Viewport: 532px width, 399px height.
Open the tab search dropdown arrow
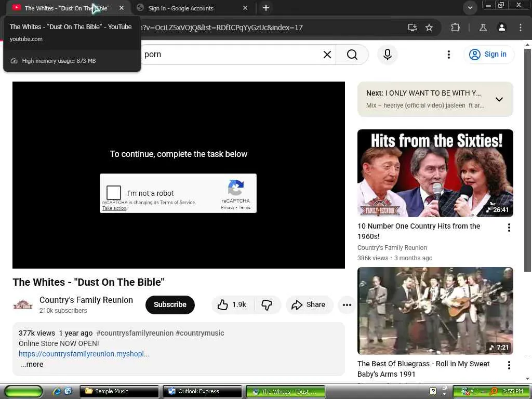click(x=470, y=8)
